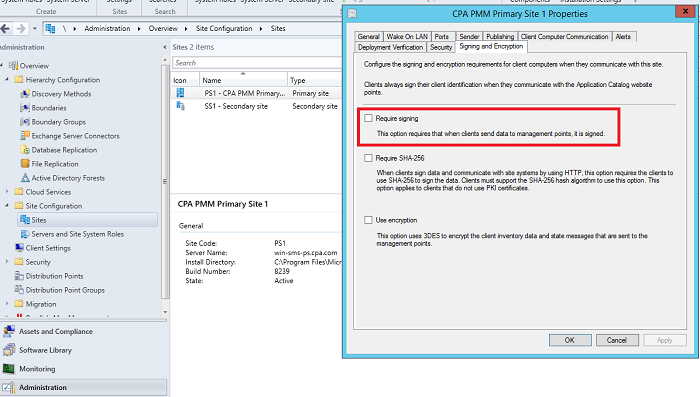This screenshot has height=397, width=700.
Task: Select the SS1 - Secondary site row
Action: (x=257, y=106)
